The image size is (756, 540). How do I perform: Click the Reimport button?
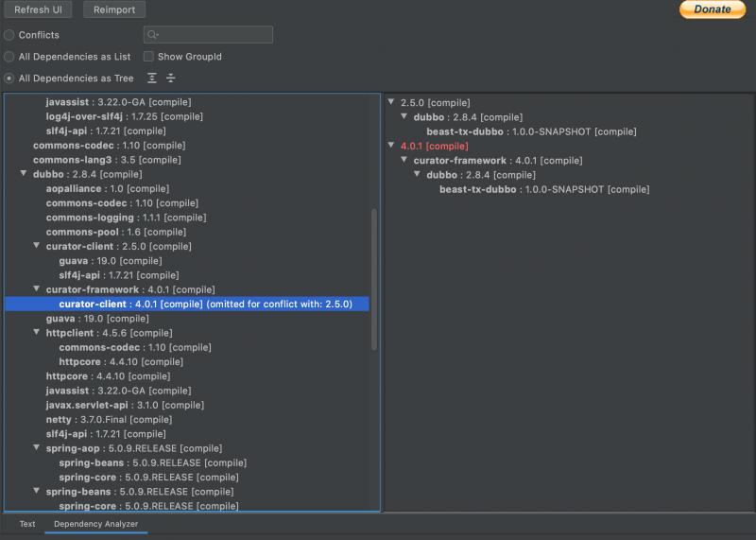click(x=114, y=9)
